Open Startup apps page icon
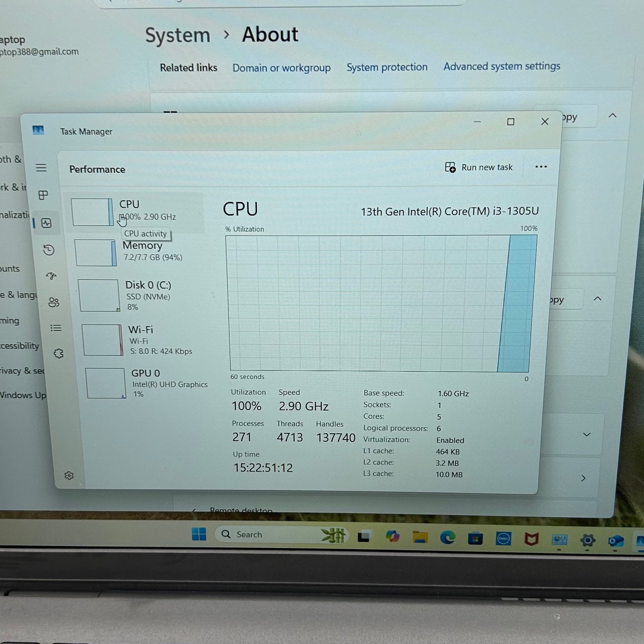Screen dimensions: 644x644 pos(52,276)
